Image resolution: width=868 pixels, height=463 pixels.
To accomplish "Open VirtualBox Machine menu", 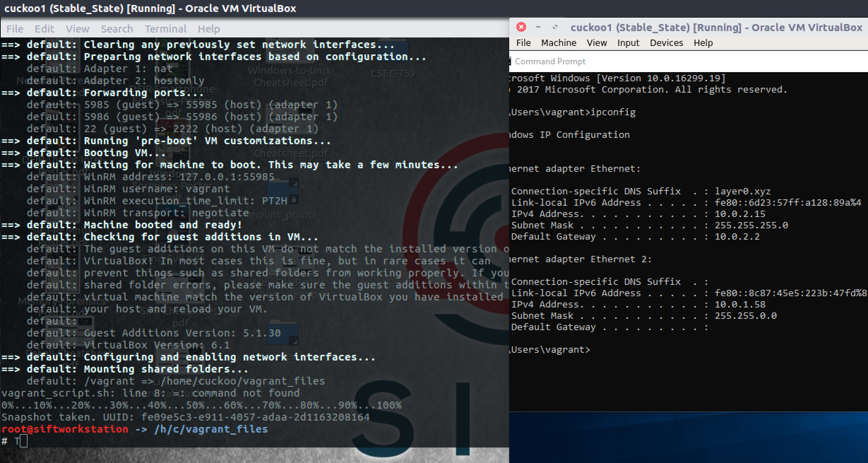I will (x=559, y=43).
